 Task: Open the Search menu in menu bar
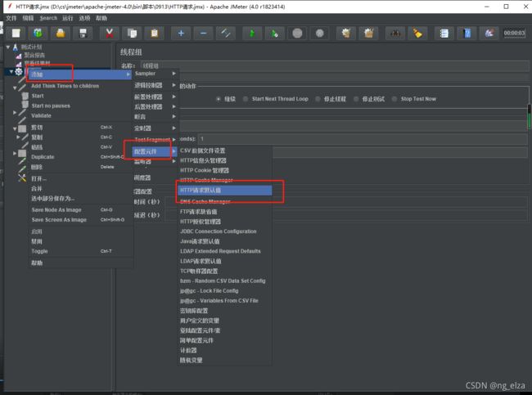click(x=48, y=18)
